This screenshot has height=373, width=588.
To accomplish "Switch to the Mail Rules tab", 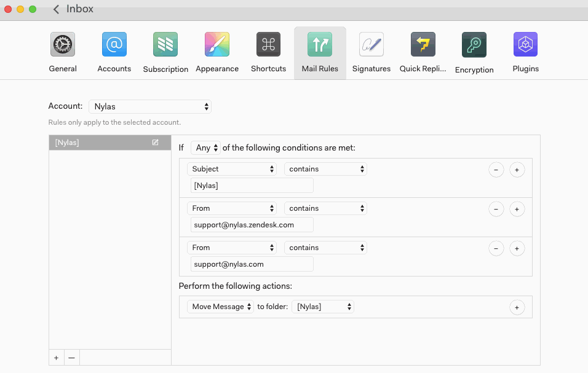I will tap(320, 52).
